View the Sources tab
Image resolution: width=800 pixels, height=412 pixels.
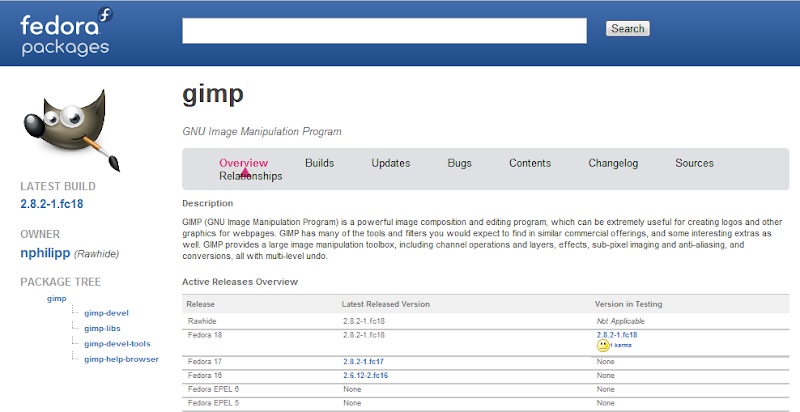coord(694,163)
